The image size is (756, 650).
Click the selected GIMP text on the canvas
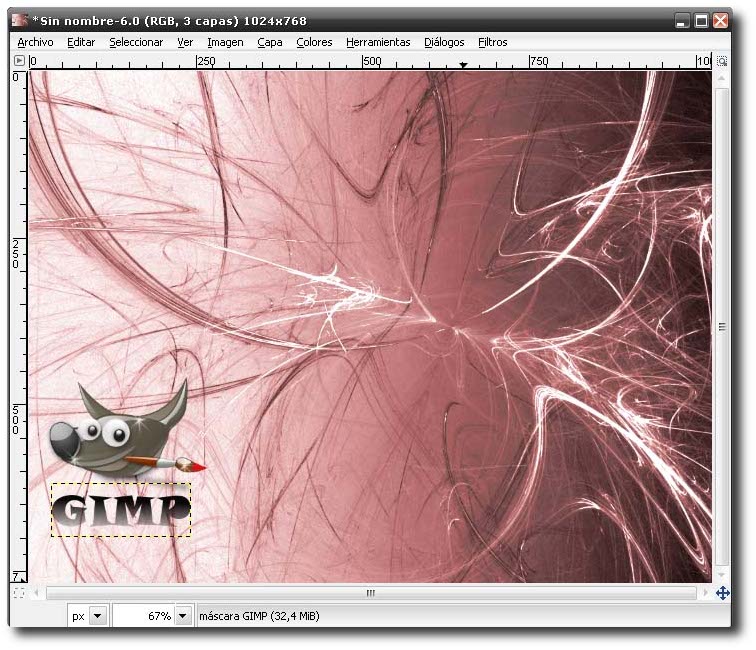tap(121, 510)
